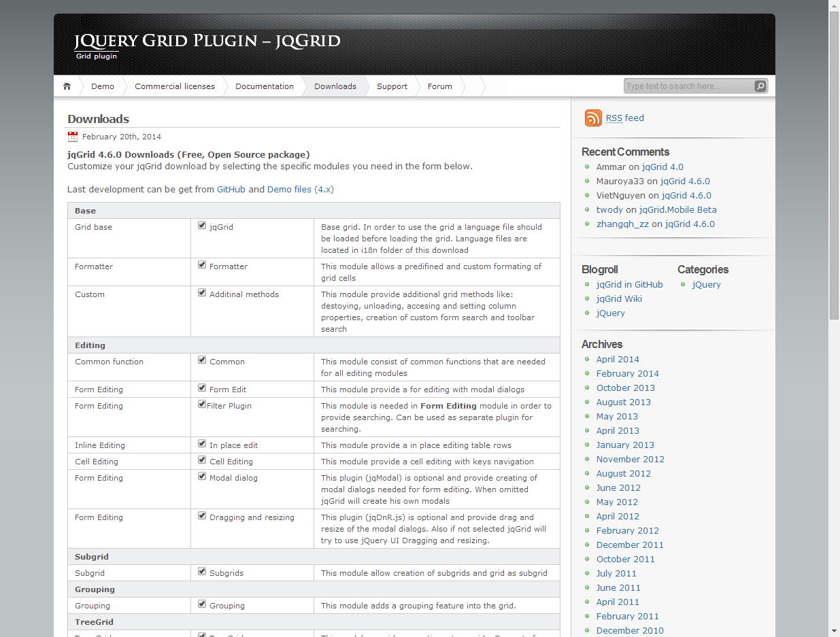This screenshot has height=637, width=840.
Task: Uncheck the Dragging and resizing checkbox
Action: (202, 516)
